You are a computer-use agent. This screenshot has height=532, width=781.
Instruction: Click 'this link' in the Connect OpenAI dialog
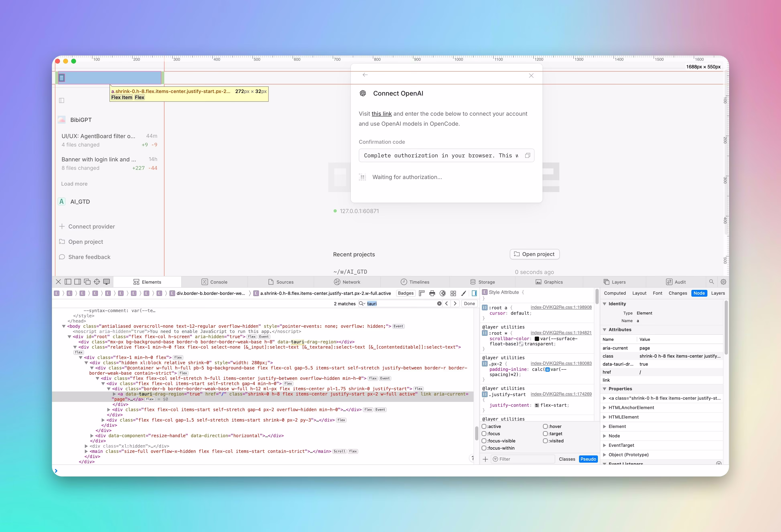click(381, 114)
